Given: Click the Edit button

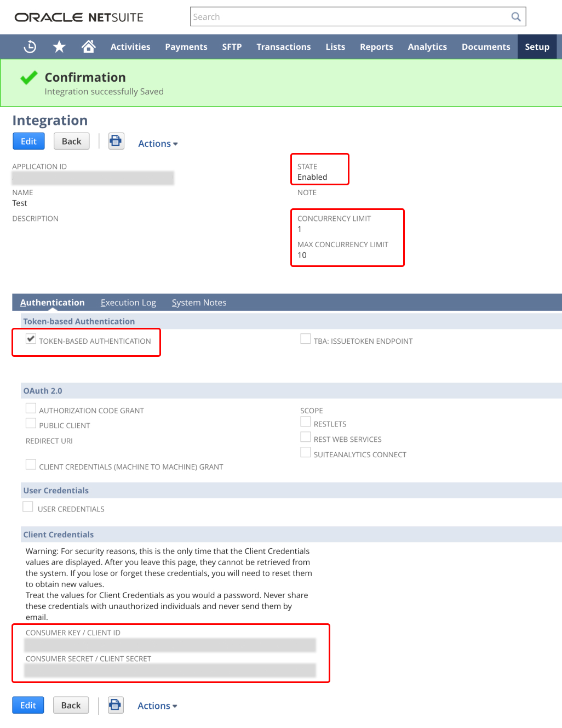Looking at the screenshot, I should 28,141.
